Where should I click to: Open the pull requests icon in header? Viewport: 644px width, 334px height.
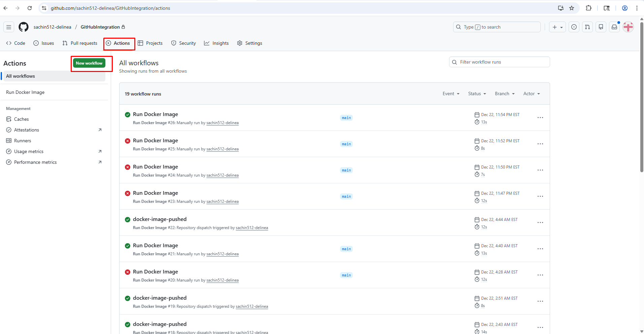(x=587, y=27)
